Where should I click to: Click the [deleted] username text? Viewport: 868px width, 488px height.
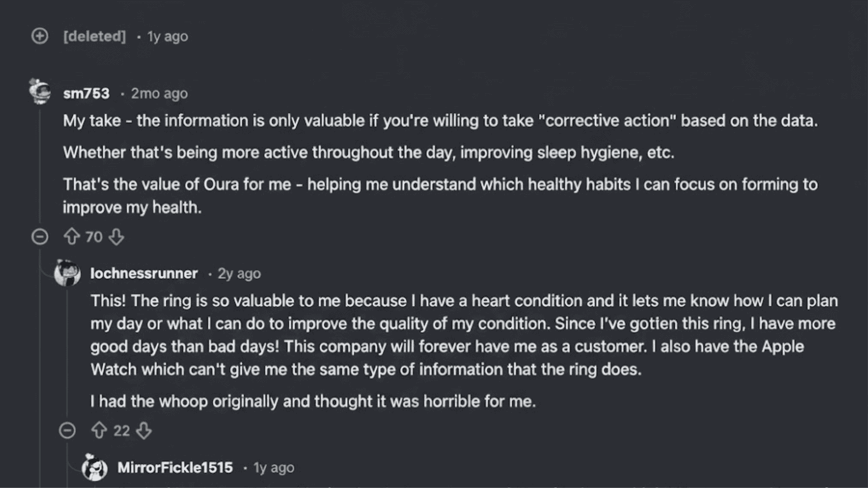point(94,37)
